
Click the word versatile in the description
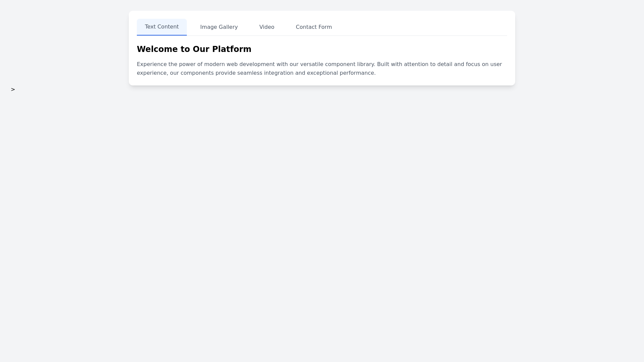click(311, 64)
